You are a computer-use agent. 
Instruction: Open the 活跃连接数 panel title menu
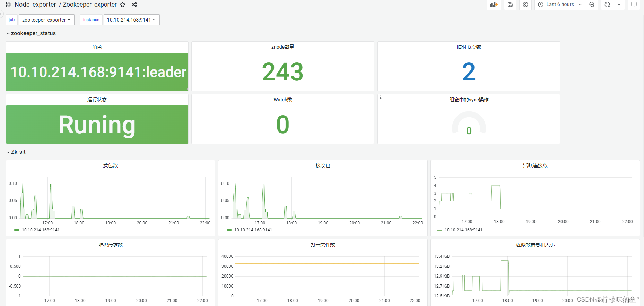click(535, 165)
